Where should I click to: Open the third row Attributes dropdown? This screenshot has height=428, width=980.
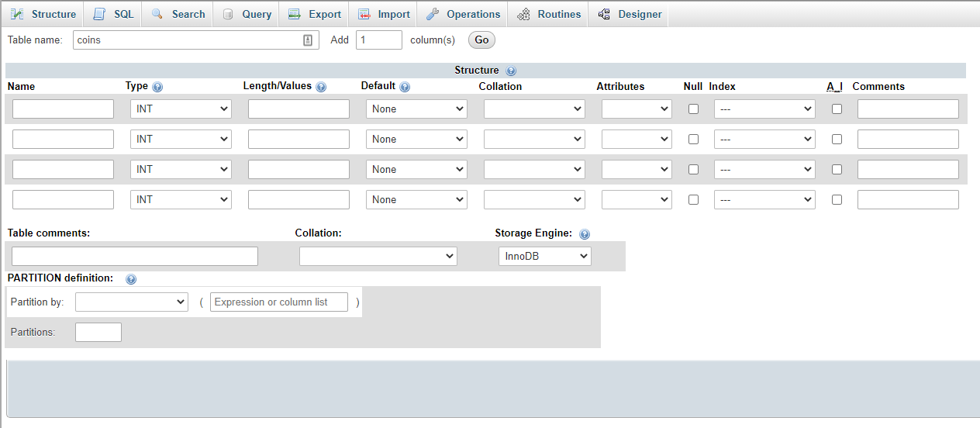637,170
